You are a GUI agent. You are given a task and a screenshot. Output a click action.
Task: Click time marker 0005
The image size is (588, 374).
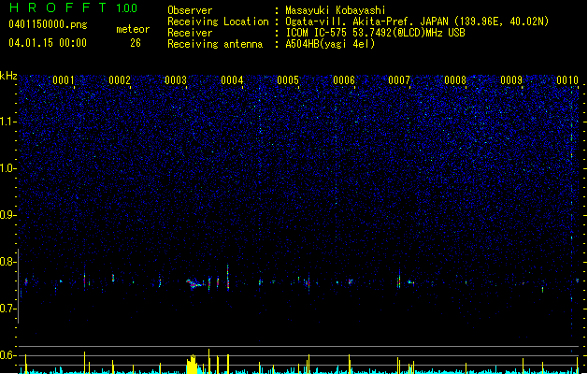(288, 80)
